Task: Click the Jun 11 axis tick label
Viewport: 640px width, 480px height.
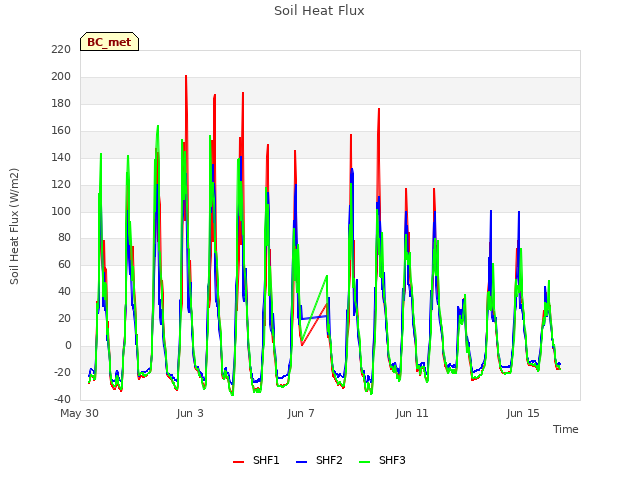Action: [412, 413]
